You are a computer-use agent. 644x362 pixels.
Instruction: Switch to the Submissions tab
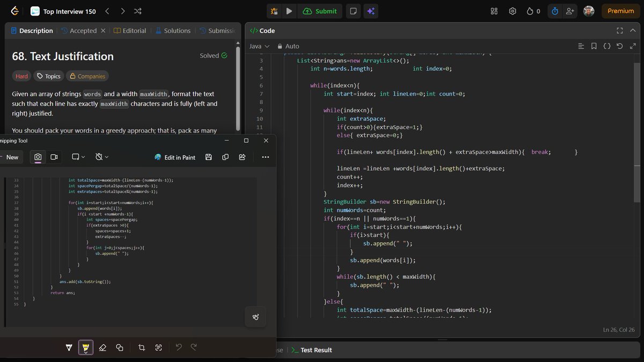tap(217, 31)
